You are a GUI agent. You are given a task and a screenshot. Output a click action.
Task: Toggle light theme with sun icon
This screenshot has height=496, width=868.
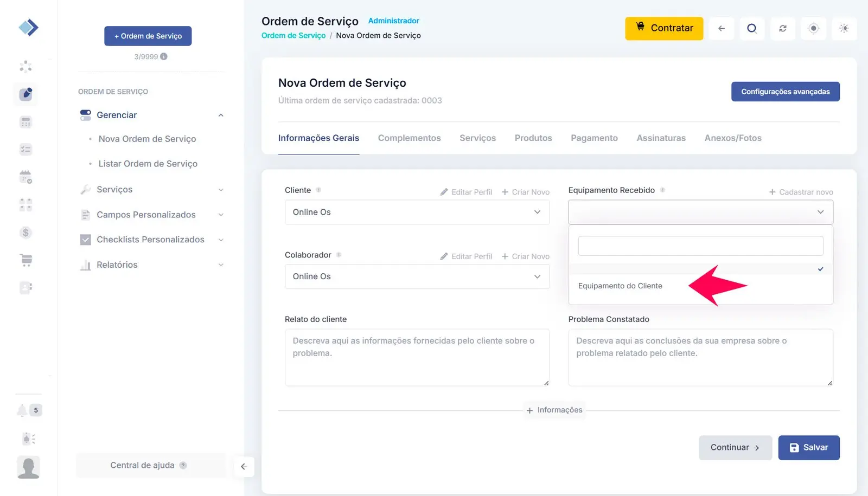click(x=844, y=29)
